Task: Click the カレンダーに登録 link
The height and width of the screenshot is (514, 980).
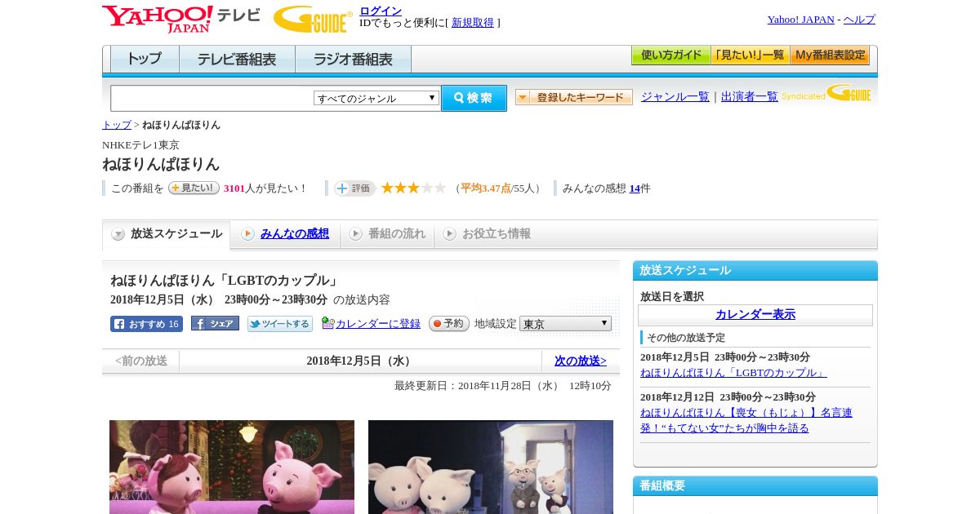Action: pyautogui.click(x=378, y=324)
